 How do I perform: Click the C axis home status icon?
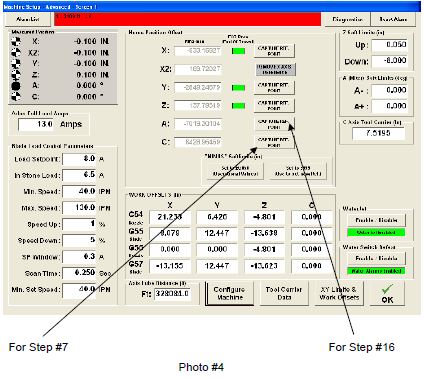16,97
